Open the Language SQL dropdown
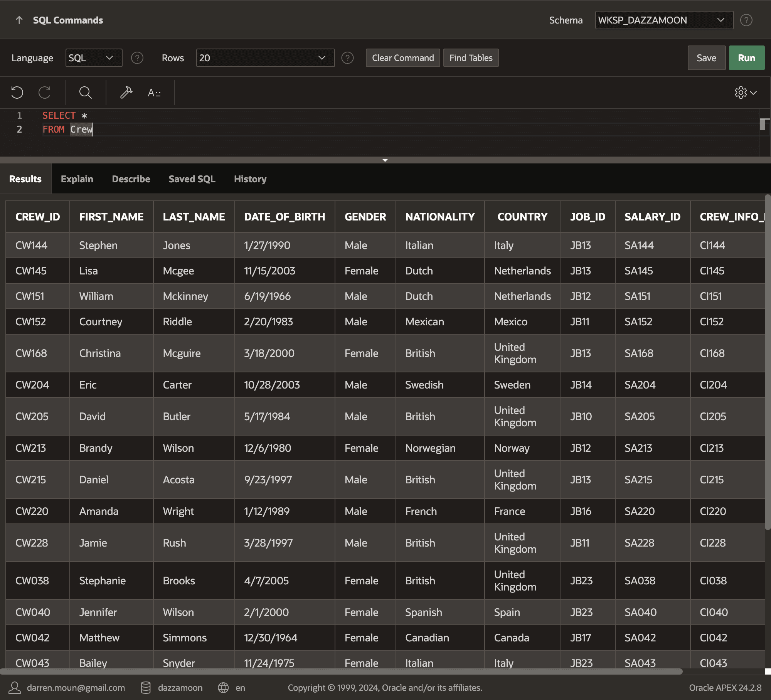This screenshot has width=771, height=700. coord(94,58)
